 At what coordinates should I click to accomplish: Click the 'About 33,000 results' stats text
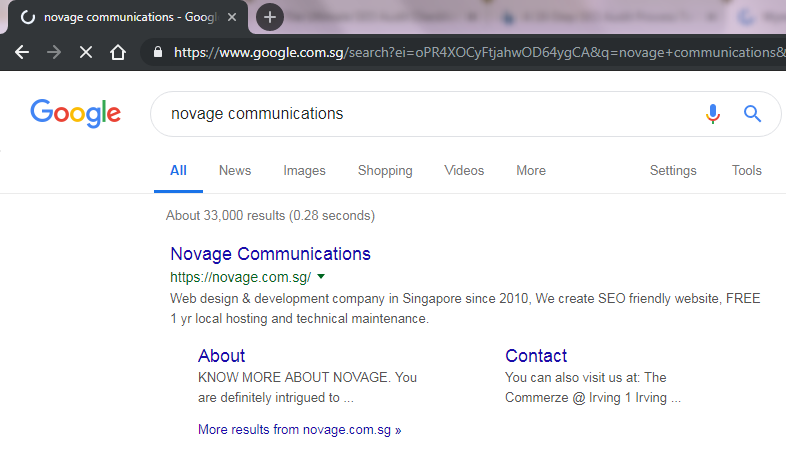[270, 215]
